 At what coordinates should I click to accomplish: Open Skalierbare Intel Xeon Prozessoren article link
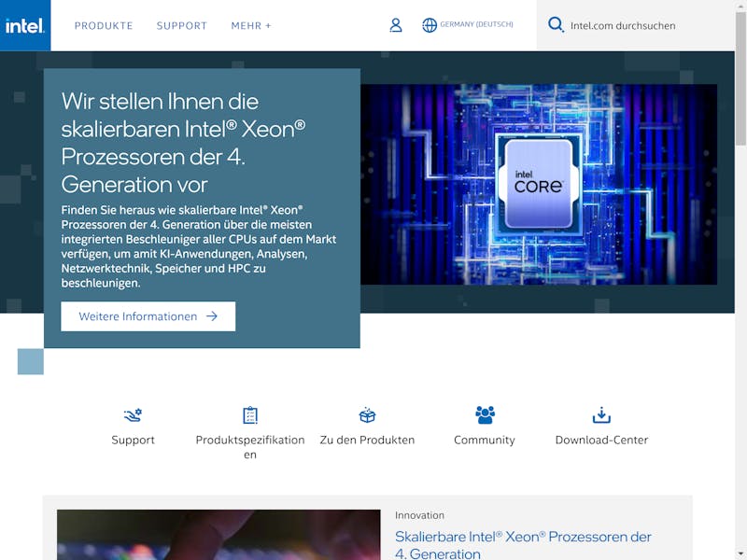point(523,545)
